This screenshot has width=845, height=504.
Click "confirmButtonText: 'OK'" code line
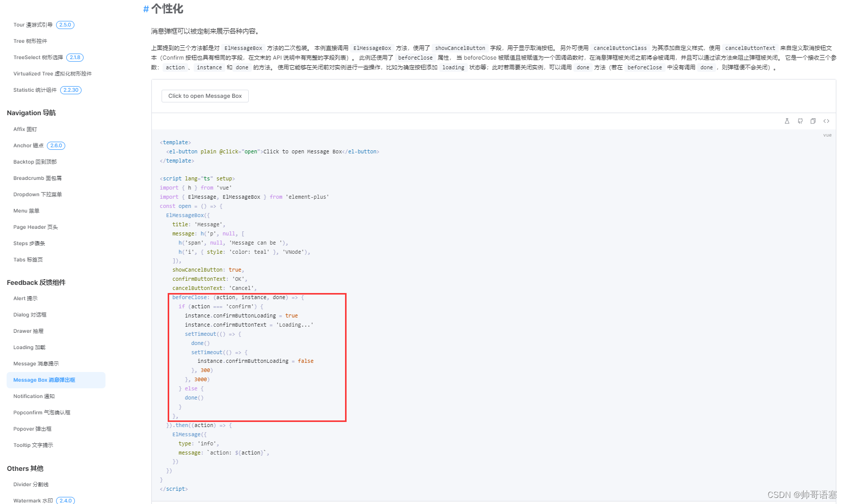209,279
